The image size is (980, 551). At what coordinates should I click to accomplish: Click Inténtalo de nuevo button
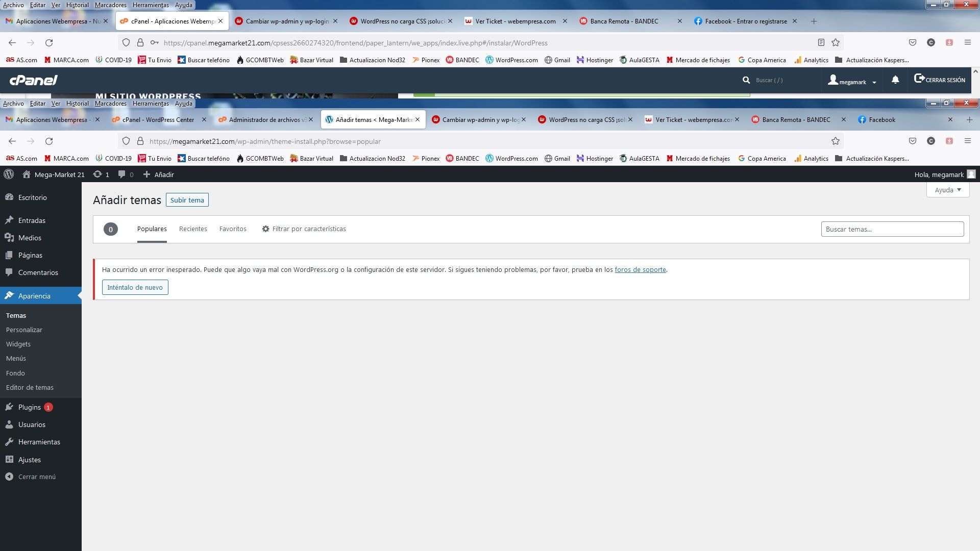point(135,287)
